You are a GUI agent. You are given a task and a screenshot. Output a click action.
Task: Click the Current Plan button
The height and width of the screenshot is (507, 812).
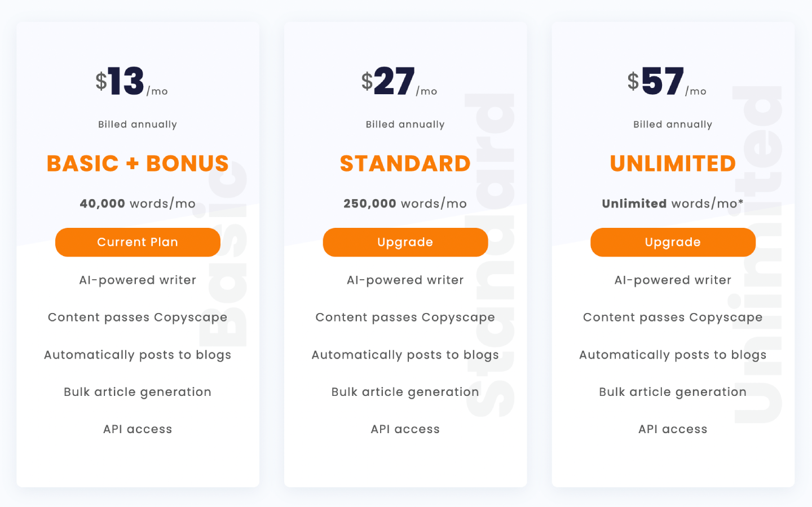pos(138,243)
